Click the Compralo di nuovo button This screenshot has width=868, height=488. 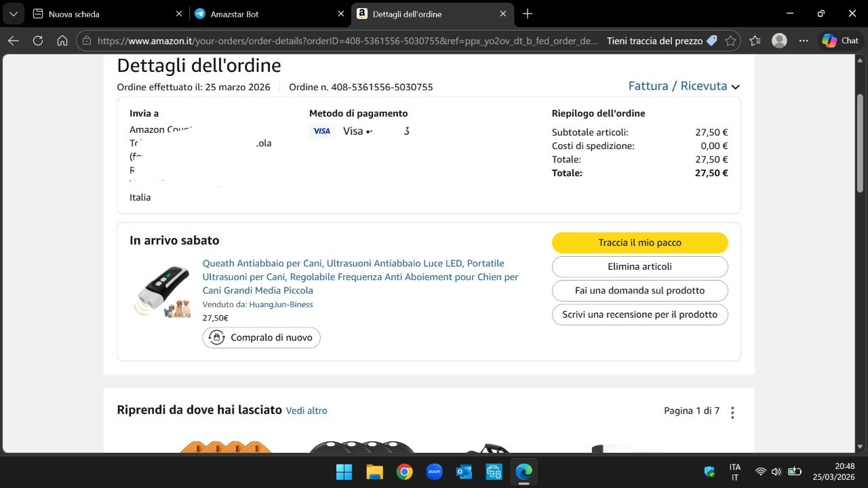(261, 338)
